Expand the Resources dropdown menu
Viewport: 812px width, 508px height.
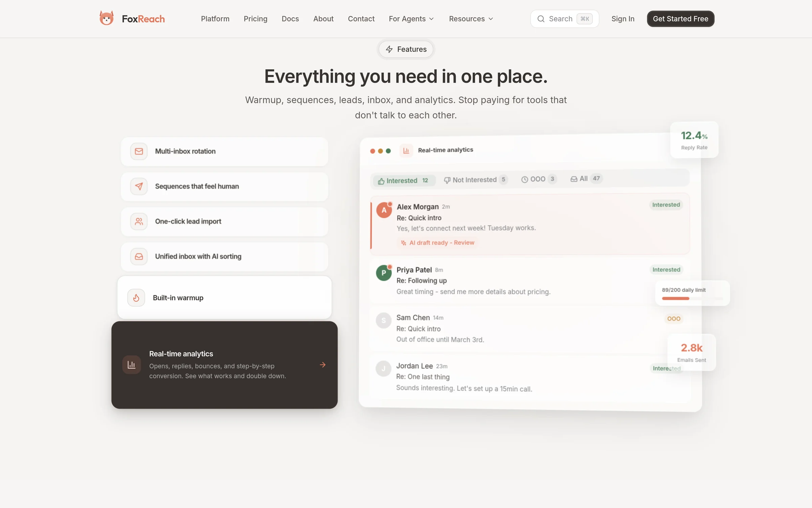click(471, 19)
